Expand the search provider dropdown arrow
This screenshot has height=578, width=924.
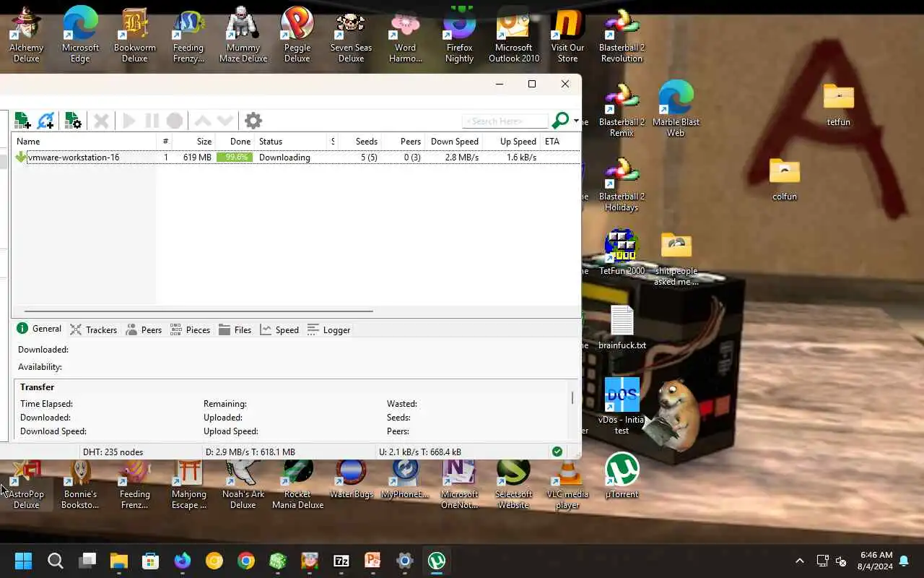[x=576, y=121]
